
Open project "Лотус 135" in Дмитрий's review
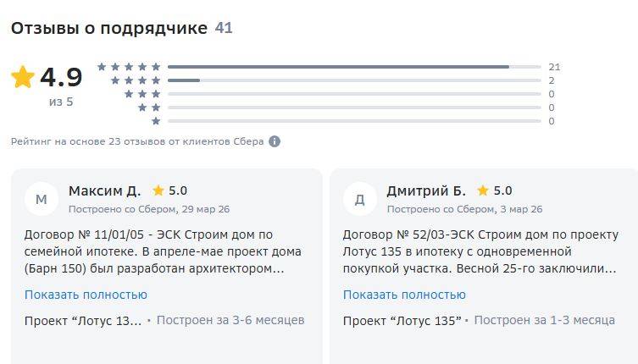coord(402,321)
